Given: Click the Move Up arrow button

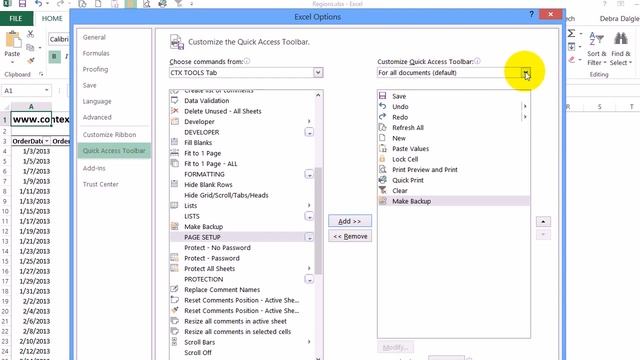Looking at the screenshot, I should pyautogui.click(x=543, y=222).
